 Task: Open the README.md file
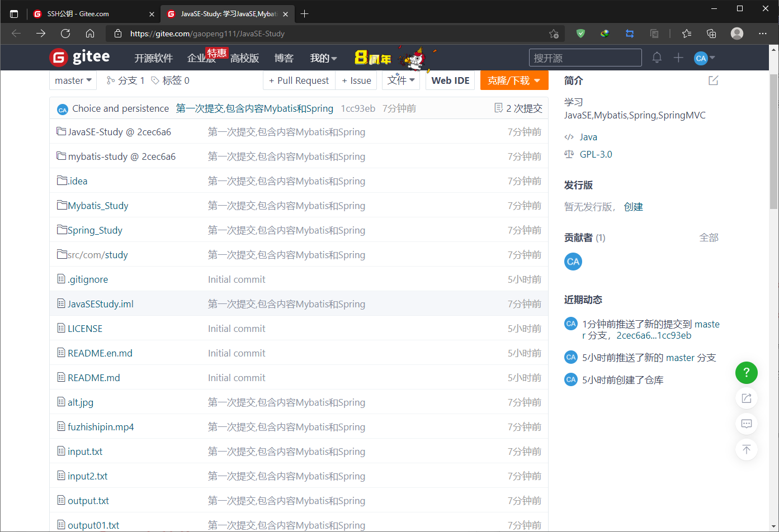pyautogui.click(x=94, y=378)
